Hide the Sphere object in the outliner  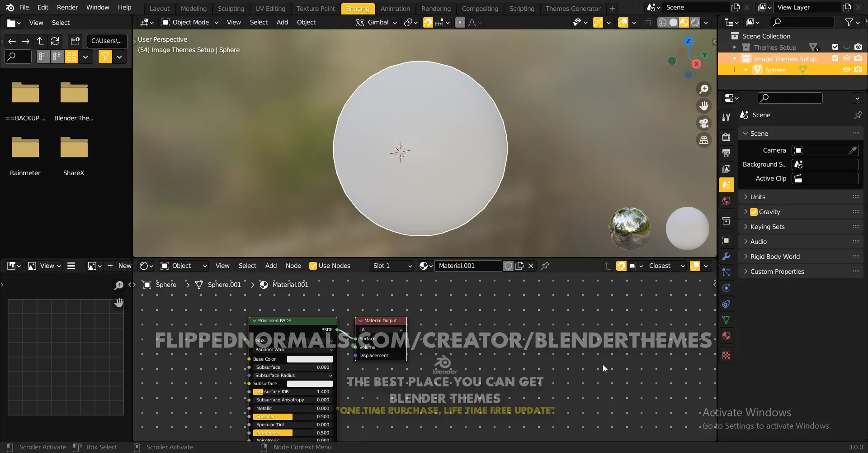point(846,70)
